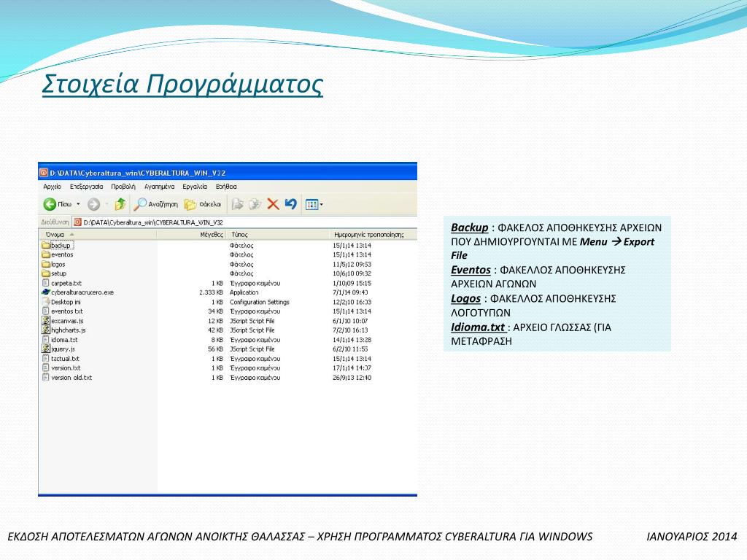This screenshot has height=560, width=747.
Task: Sort by the Τύπος column header
Action: pyautogui.click(x=277, y=234)
